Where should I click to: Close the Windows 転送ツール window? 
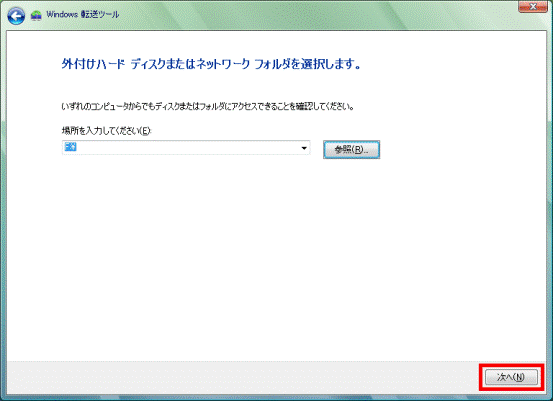[x=533, y=6]
